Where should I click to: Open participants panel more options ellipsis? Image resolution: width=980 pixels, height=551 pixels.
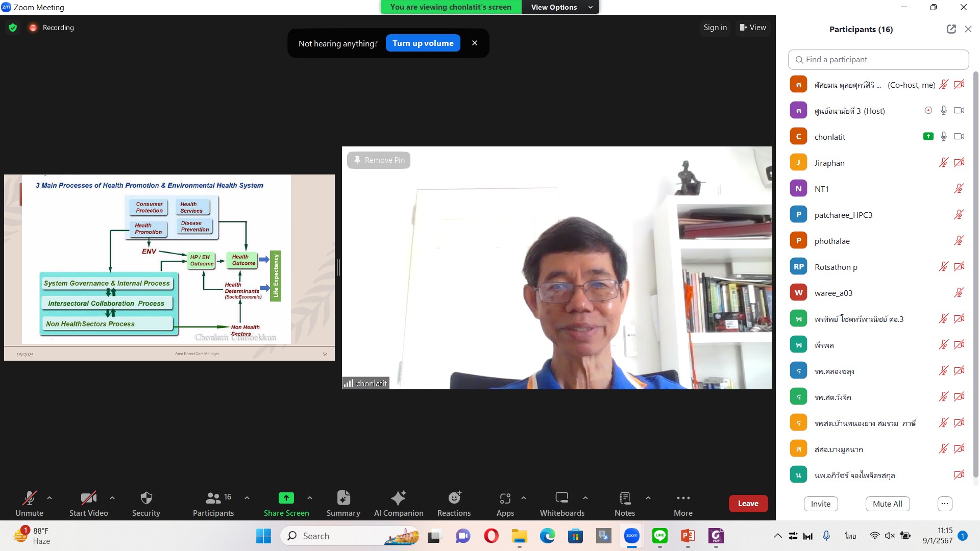[x=945, y=504]
